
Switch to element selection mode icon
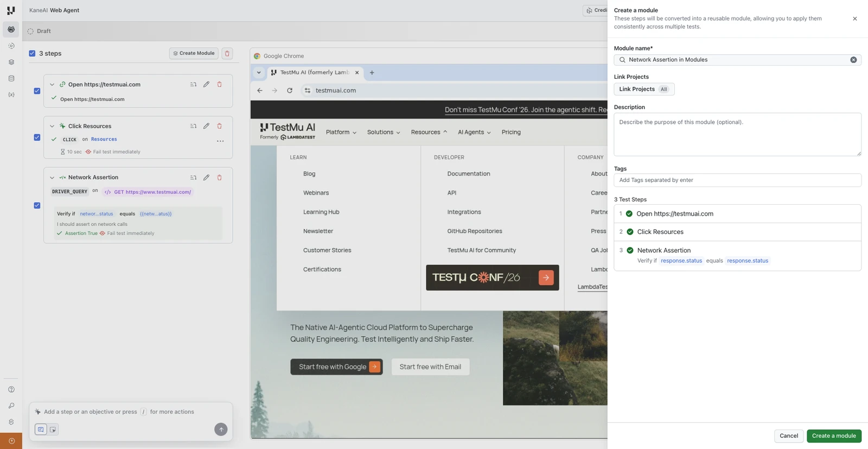point(53,429)
